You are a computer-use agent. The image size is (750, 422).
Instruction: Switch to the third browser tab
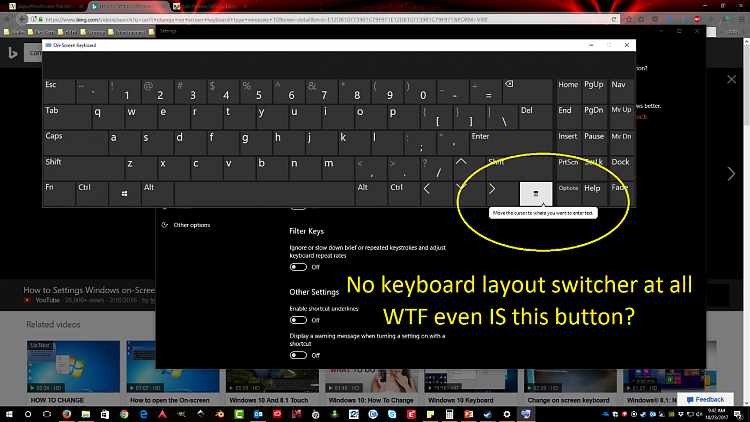pyautogui.click(x=210, y=6)
